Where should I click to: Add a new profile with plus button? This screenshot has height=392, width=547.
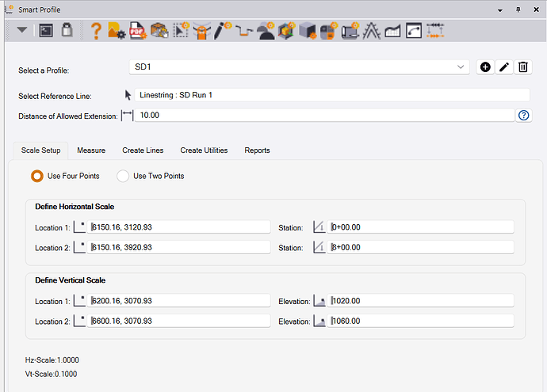tap(485, 67)
